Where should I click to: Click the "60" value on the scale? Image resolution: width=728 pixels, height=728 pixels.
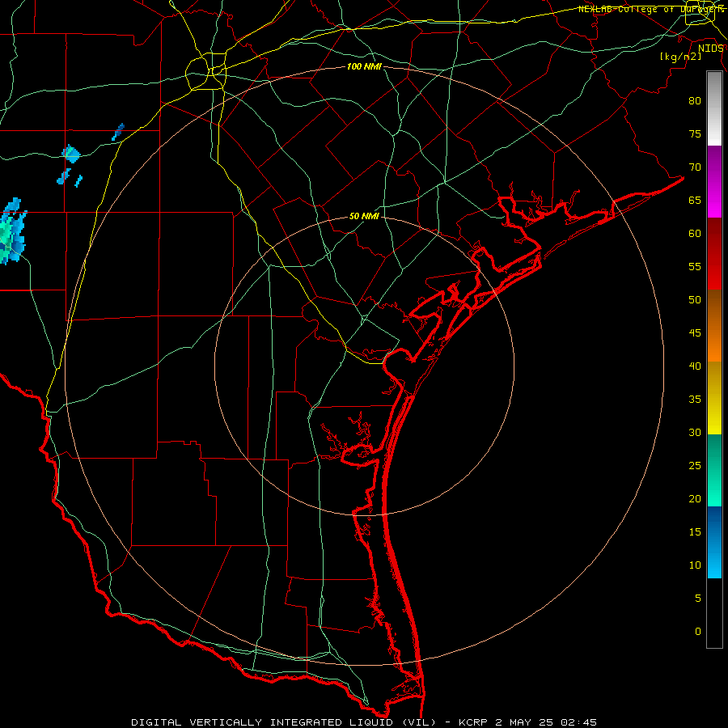pyautogui.click(x=695, y=234)
